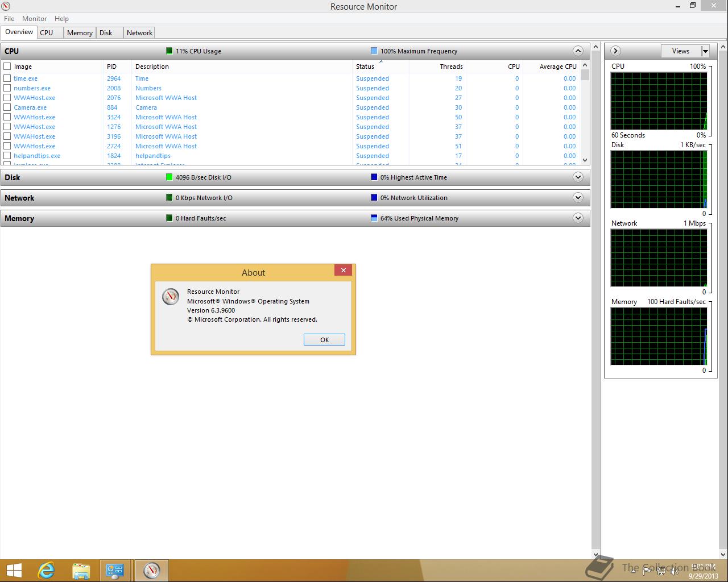The height and width of the screenshot is (582, 728).
Task: Check the Camera.exe process checkbox
Action: (7, 107)
